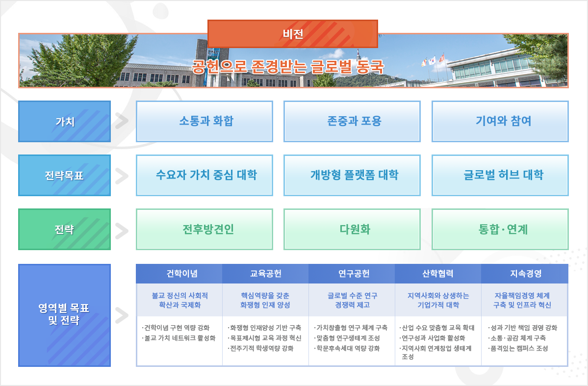Select the goal "핵심역량을 갖춘 화쟁형 인재 양성"
Viewport: 588px width, 386px height.
tap(265, 300)
